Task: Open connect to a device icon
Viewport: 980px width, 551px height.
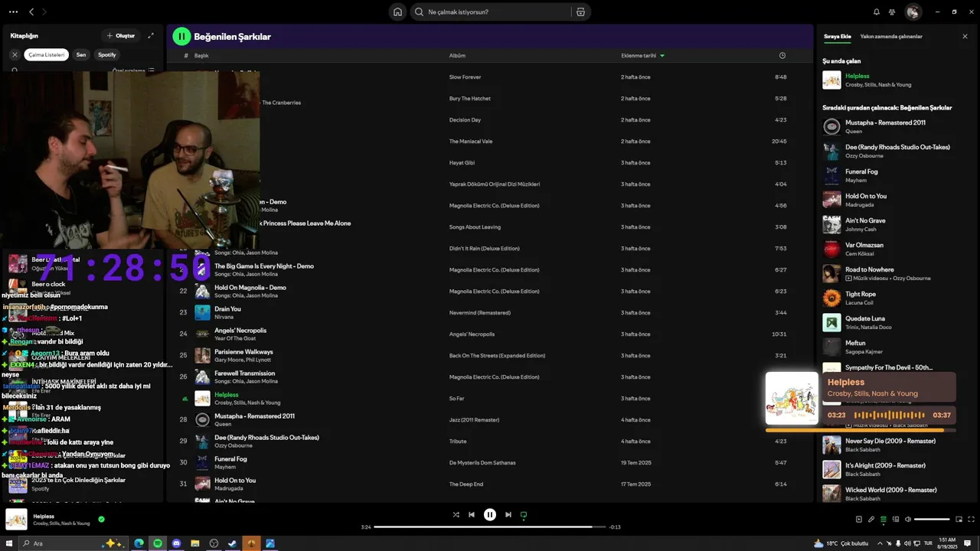Action: [896, 519]
